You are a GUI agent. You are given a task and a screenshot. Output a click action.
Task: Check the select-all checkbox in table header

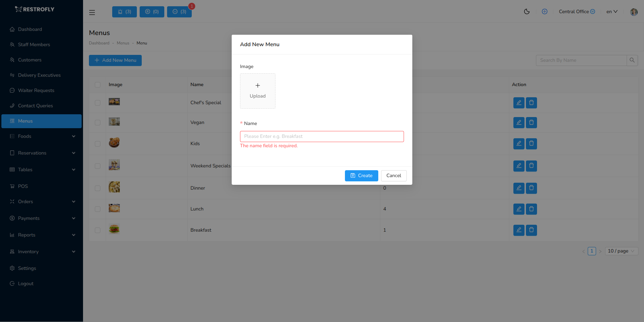click(98, 84)
